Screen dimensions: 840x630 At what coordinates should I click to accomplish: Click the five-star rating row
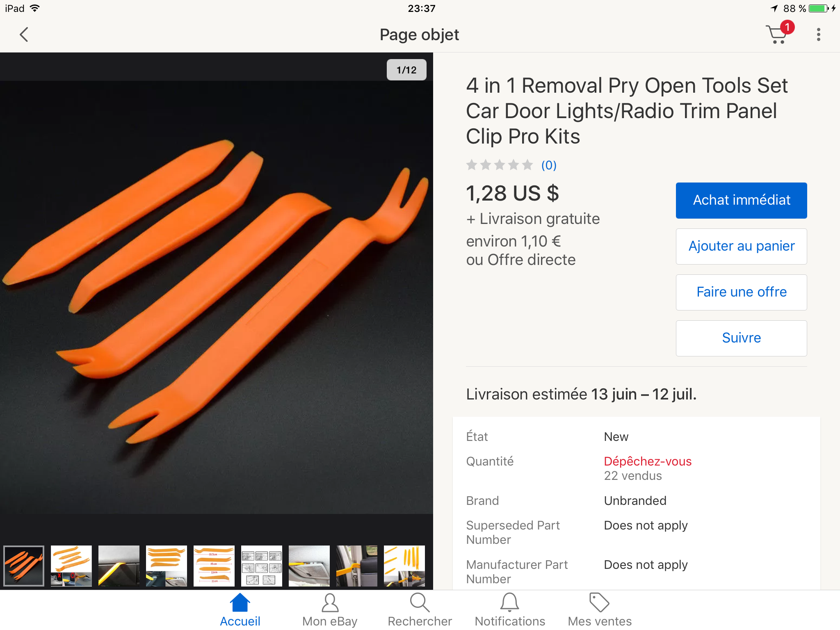(500, 165)
